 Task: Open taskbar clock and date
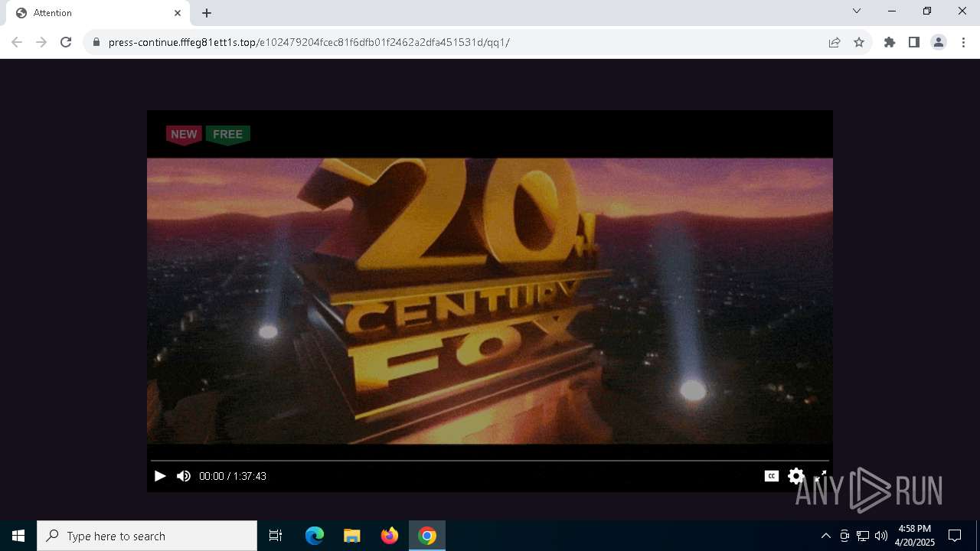pos(915,536)
